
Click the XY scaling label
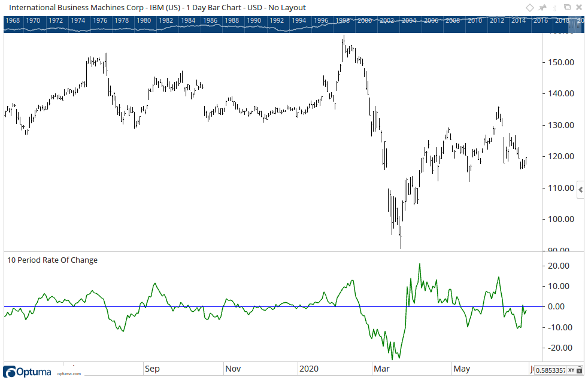[x=571, y=370]
